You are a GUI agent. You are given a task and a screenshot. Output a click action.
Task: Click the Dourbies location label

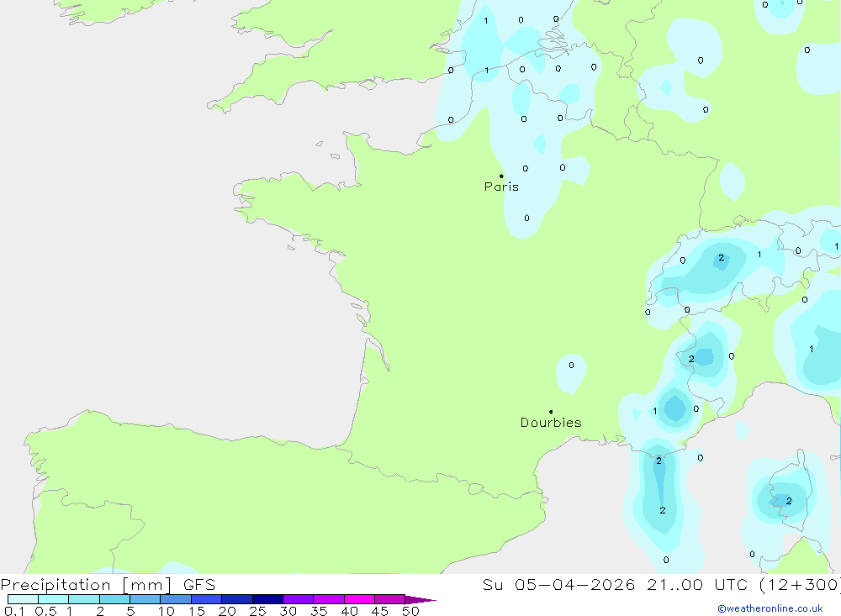click(551, 423)
